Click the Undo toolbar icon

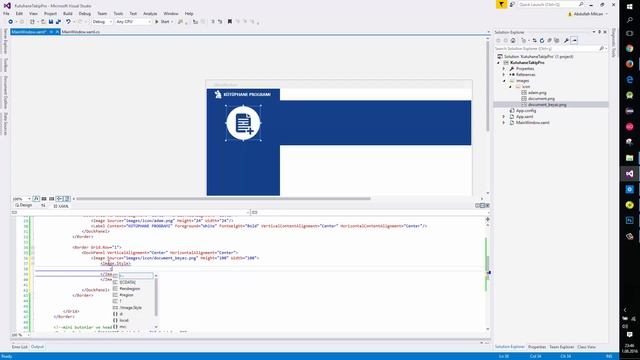[68, 22]
